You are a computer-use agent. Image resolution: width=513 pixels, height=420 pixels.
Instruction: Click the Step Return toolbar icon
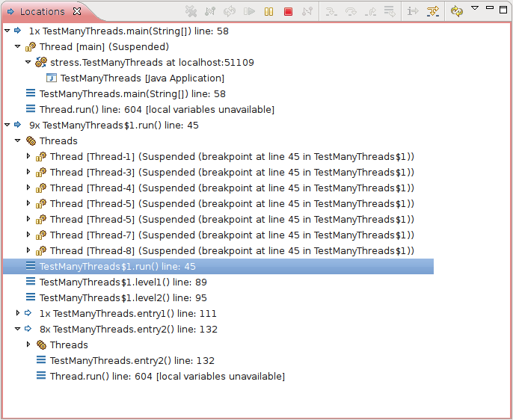370,12
